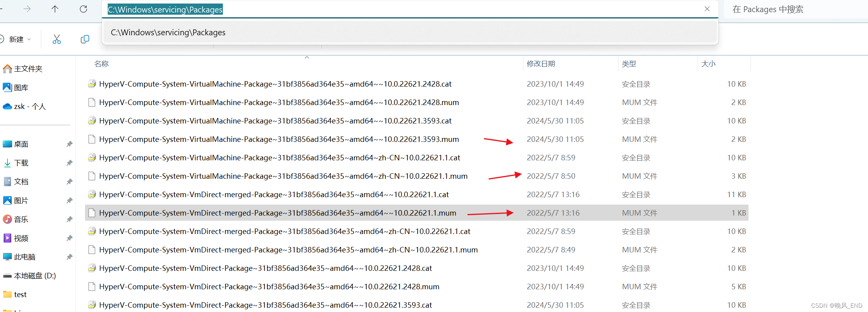Select VirtualMachine-Package zh-CN 10.0.22621.1.cat file

pyautogui.click(x=417, y=158)
